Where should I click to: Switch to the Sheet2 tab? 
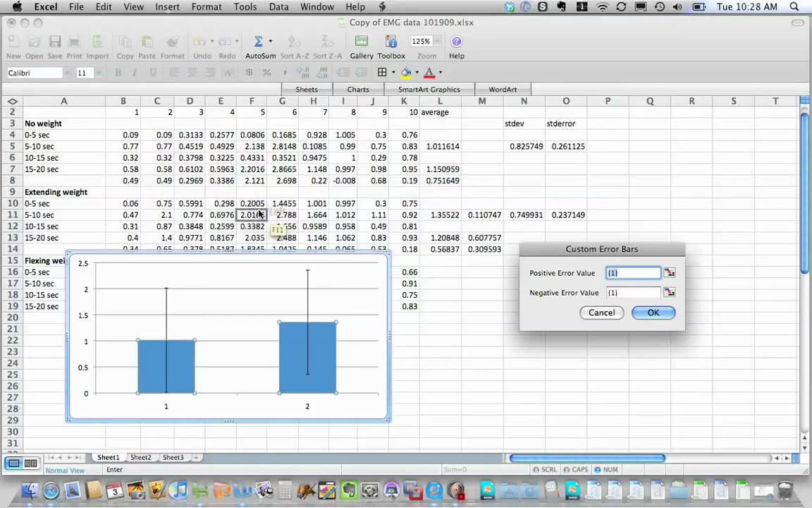pos(140,457)
